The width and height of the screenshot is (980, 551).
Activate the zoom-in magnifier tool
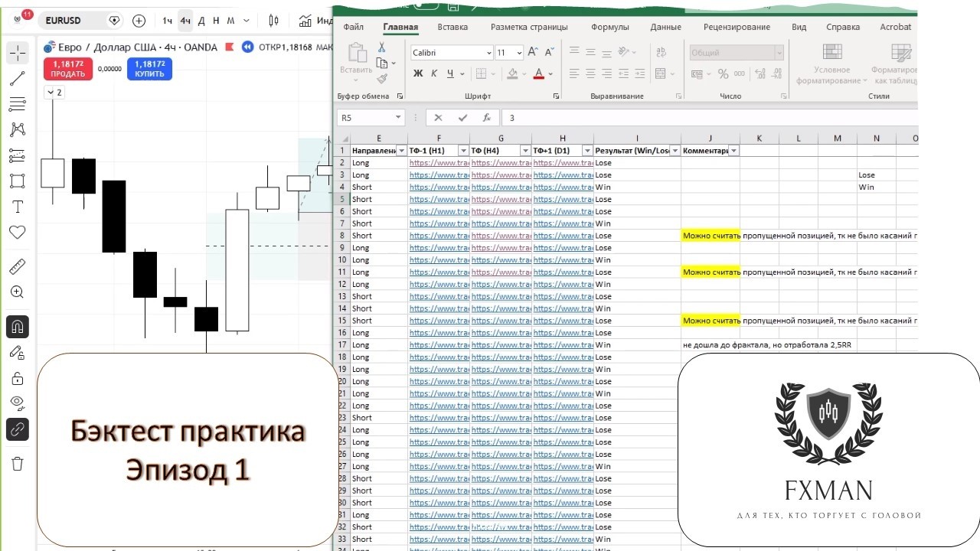(18, 292)
